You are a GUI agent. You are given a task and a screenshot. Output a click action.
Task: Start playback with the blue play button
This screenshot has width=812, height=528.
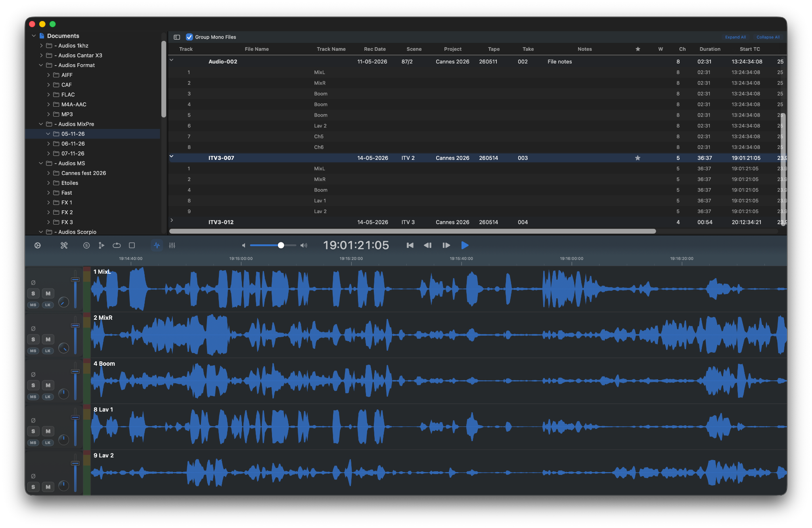pyautogui.click(x=465, y=246)
